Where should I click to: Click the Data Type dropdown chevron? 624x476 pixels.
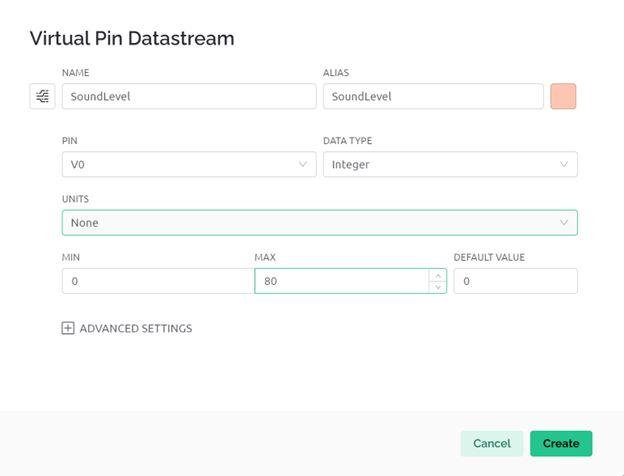(x=564, y=164)
